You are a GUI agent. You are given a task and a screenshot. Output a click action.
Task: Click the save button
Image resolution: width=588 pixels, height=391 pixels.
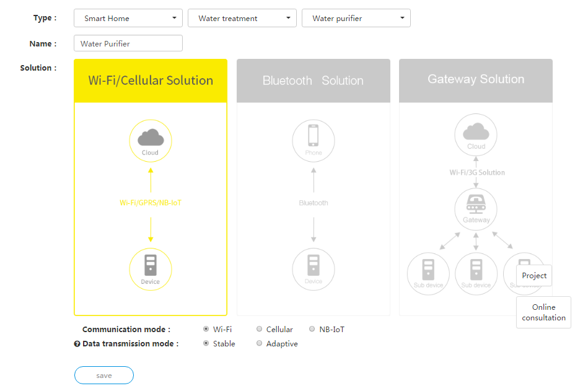click(103, 375)
